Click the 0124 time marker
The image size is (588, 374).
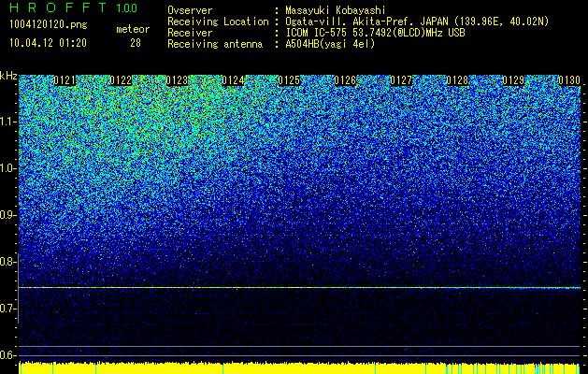pos(233,80)
